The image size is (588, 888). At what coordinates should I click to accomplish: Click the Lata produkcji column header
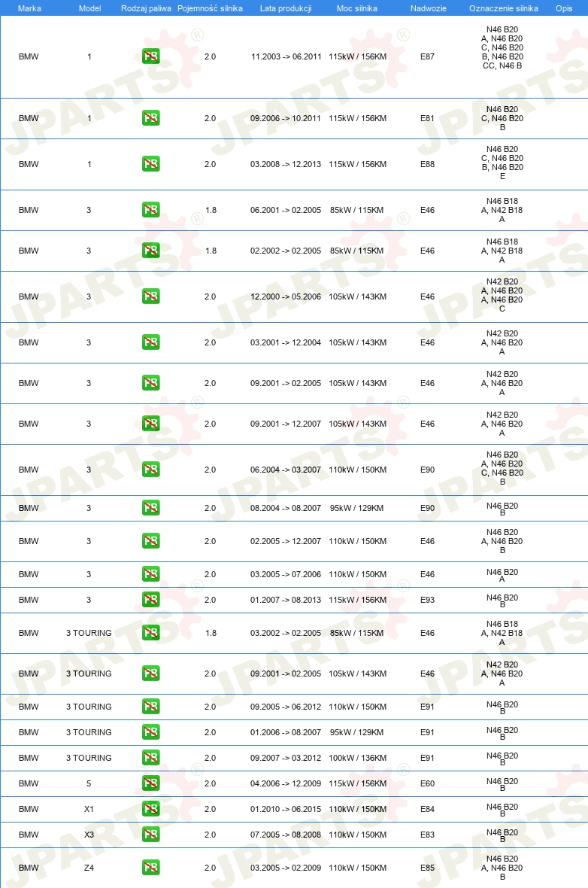click(x=286, y=8)
